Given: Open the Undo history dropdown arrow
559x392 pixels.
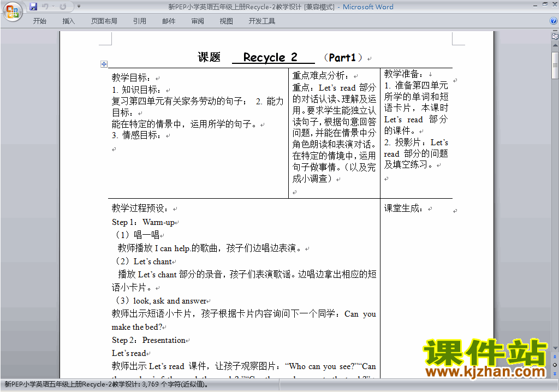Looking at the screenshot, I should (x=53, y=7).
